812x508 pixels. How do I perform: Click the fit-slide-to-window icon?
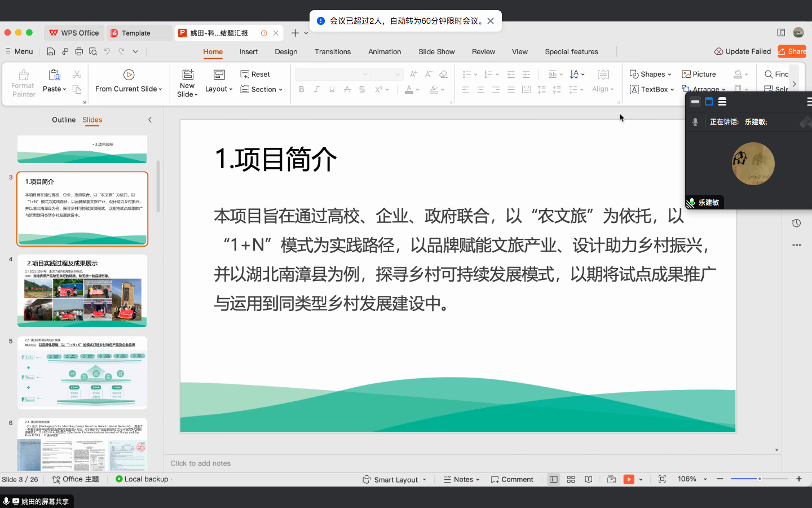click(x=662, y=479)
